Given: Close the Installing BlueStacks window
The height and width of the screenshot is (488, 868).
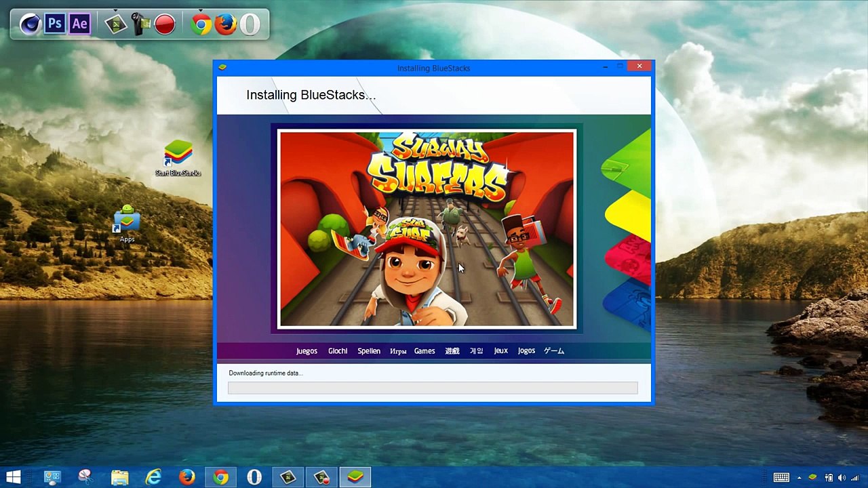Looking at the screenshot, I should click(639, 66).
